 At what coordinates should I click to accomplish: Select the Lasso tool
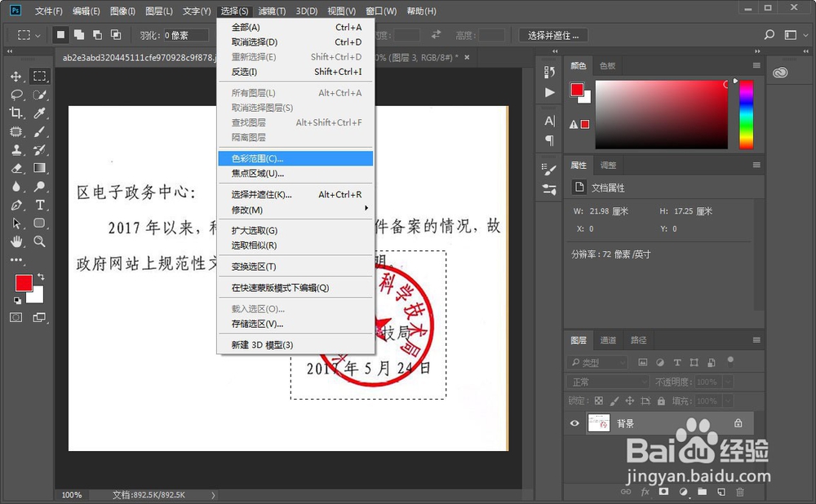[18, 92]
